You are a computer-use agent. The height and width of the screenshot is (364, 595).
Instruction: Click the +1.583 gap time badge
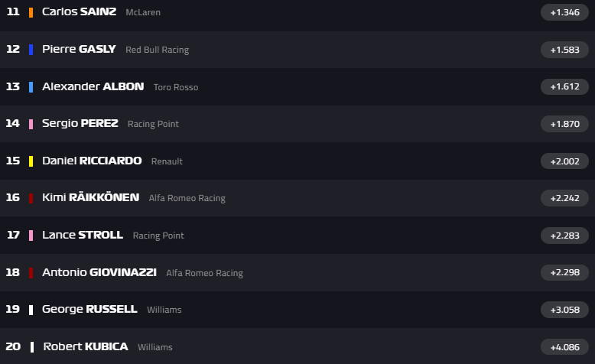564,50
